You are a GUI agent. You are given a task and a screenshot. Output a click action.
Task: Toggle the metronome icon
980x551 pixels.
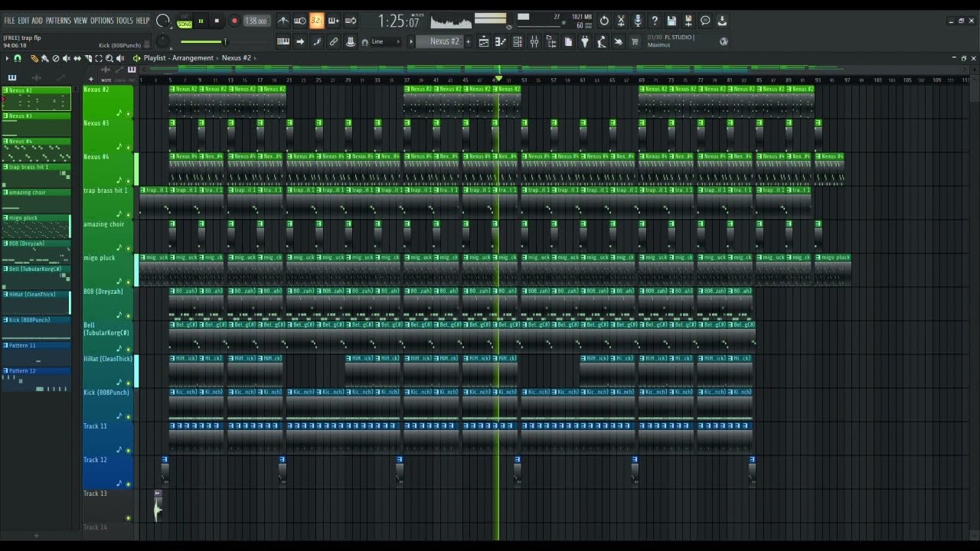pyautogui.click(x=283, y=21)
